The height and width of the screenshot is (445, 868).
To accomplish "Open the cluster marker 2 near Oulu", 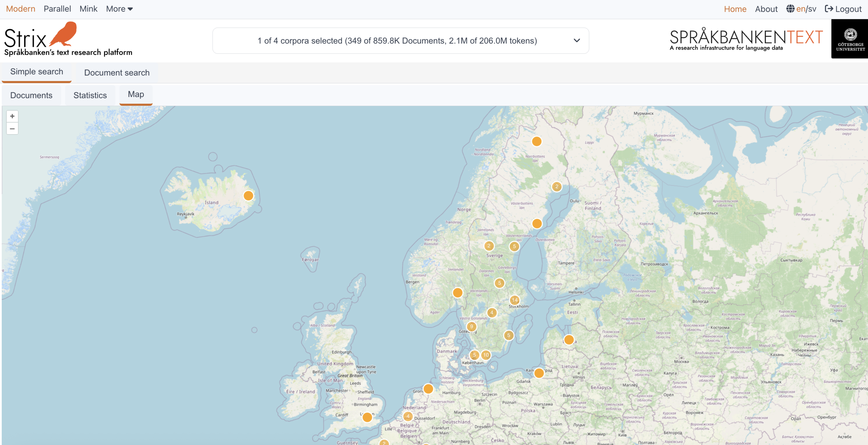I will click(x=557, y=187).
